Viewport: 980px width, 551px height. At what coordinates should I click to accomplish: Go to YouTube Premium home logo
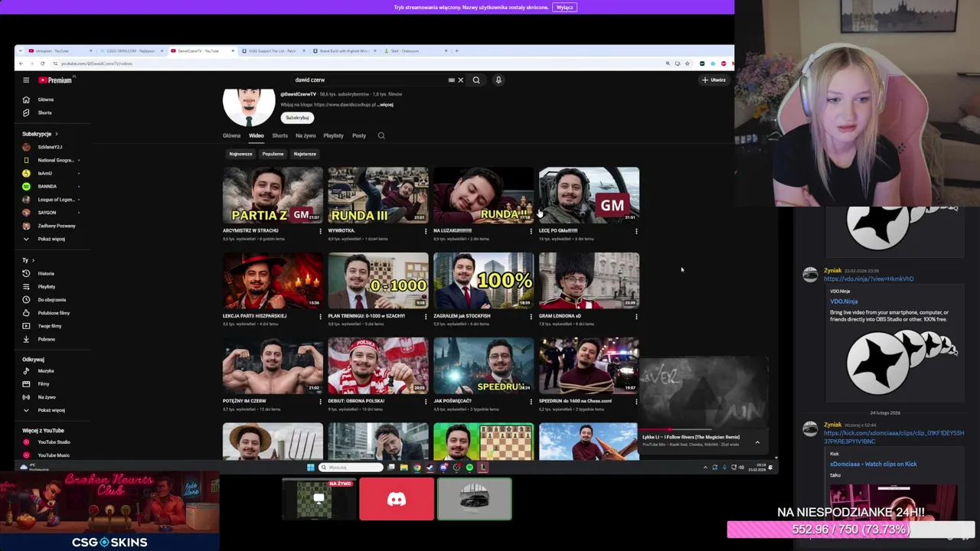point(55,80)
